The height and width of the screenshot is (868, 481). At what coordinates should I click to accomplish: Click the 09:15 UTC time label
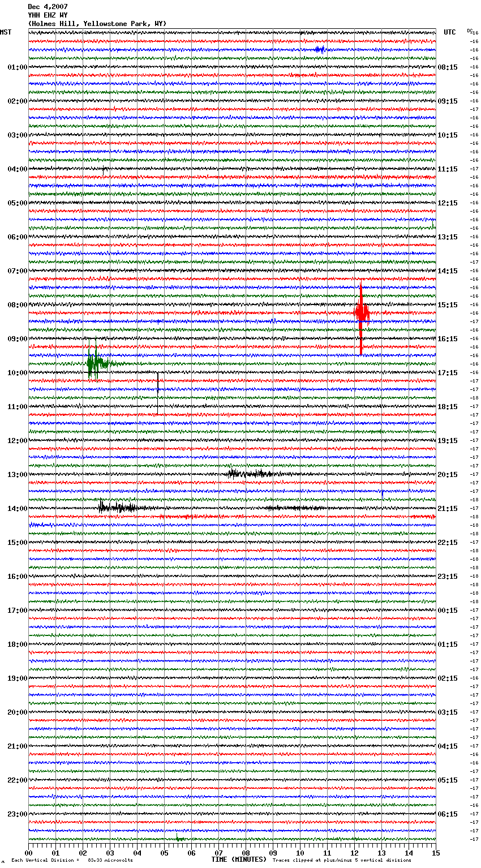pos(448,101)
